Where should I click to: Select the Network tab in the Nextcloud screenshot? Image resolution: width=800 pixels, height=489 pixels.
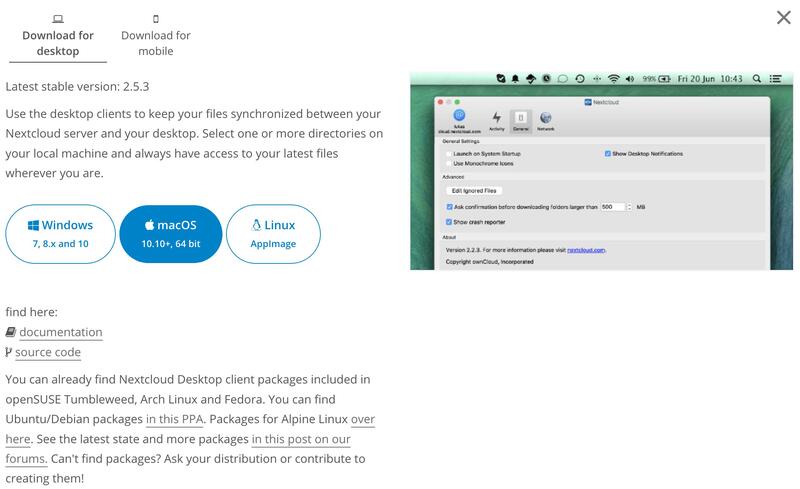coord(545,121)
